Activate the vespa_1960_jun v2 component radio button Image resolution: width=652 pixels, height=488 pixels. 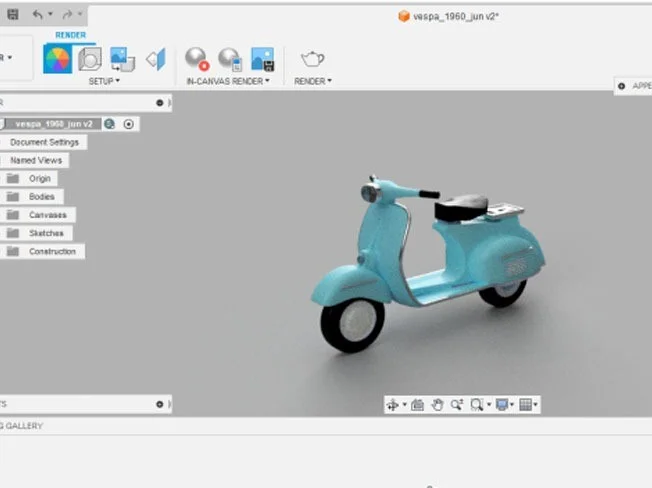[x=129, y=124]
